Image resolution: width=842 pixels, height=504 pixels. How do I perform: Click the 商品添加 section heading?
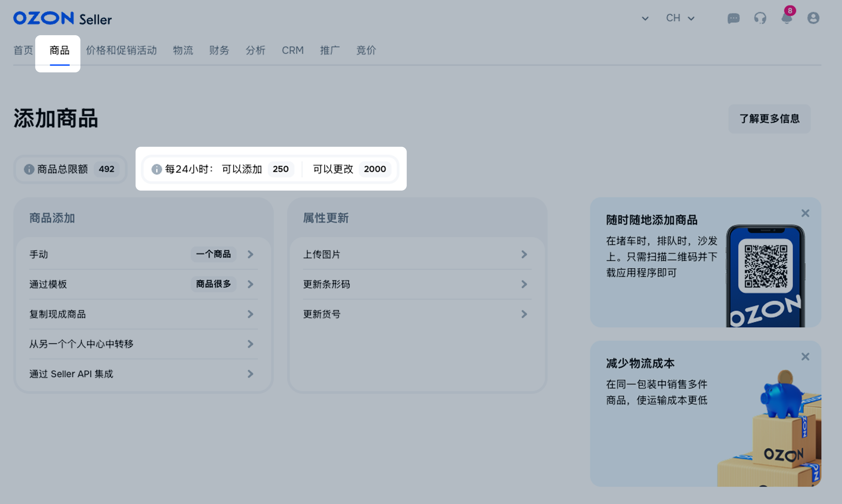pos(52,218)
